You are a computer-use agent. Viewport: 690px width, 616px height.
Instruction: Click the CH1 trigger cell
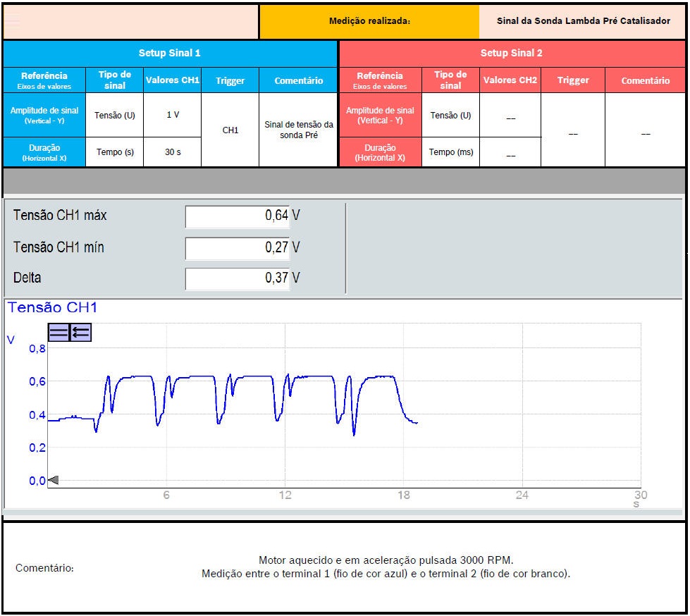[x=230, y=130]
